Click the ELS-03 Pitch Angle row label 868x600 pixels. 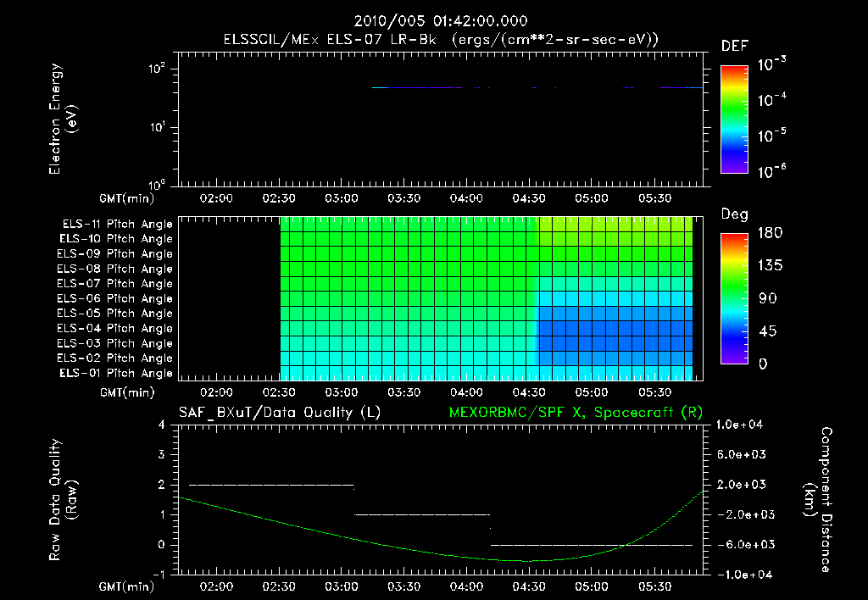(114, 344)
